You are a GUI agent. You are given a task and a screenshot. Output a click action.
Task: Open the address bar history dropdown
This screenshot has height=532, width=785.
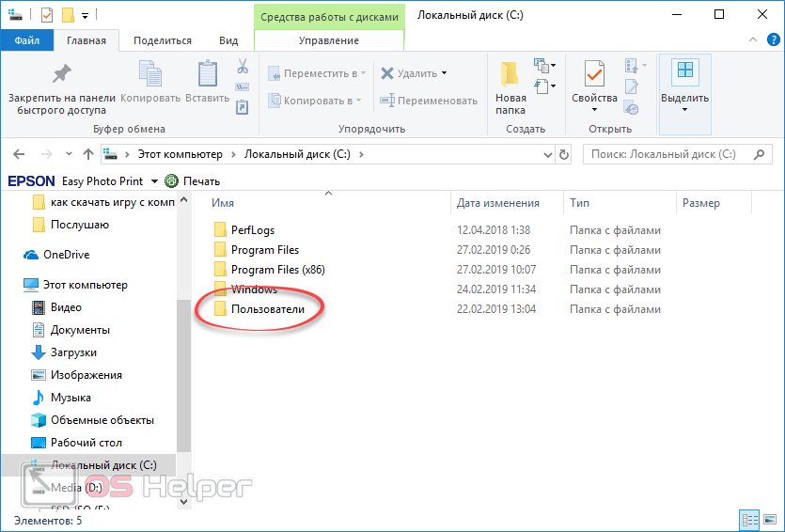point(549,154)
